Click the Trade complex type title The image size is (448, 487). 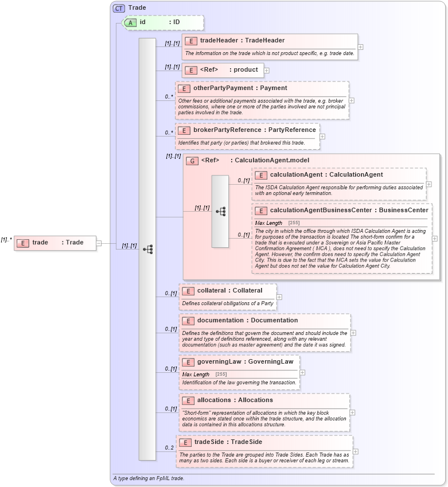[137, 7]
